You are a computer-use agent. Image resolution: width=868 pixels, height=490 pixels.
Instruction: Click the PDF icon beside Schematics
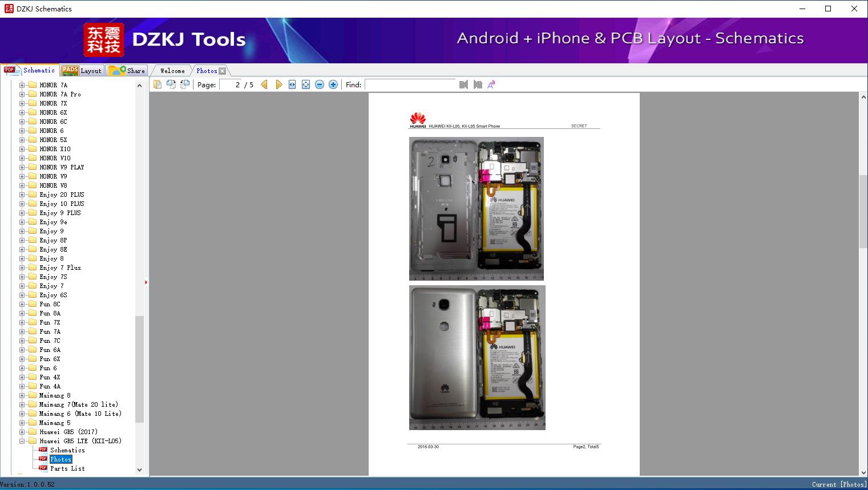tap(43, 449)
